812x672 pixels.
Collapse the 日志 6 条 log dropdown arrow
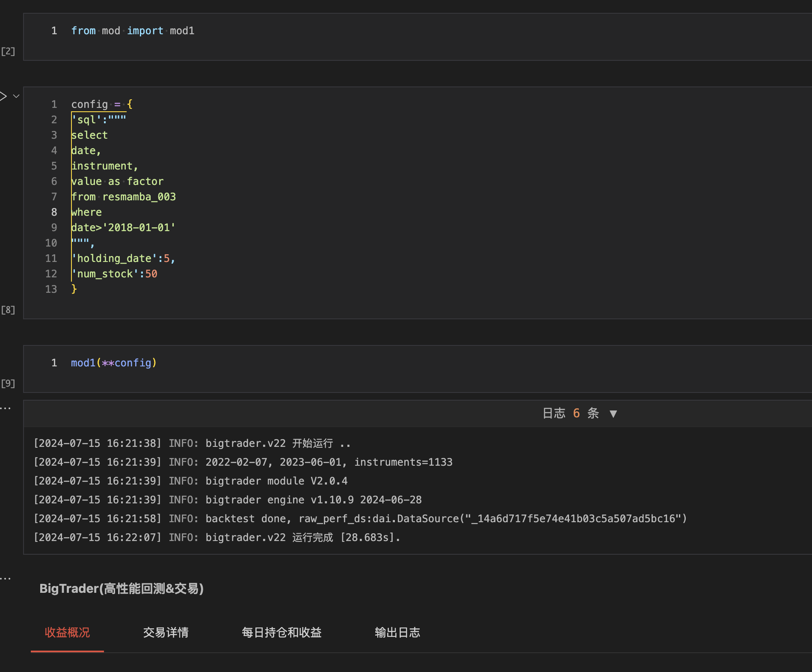(x=613, y=413)
